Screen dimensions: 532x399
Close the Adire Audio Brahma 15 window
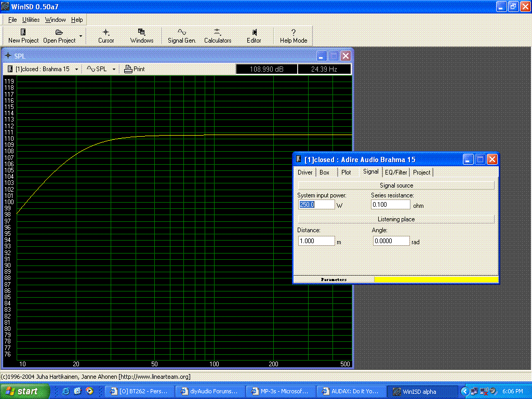click(x=492, y=159)
